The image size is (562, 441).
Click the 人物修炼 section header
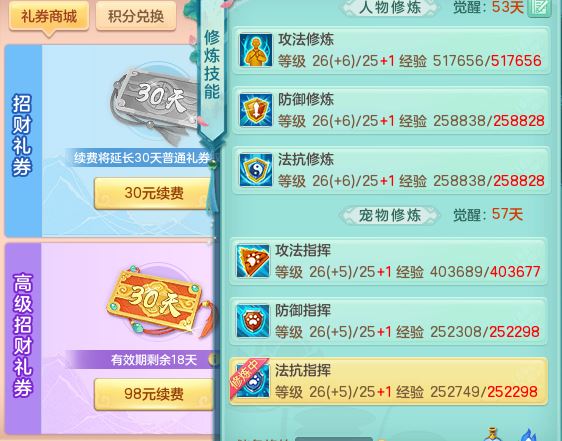coord(390,8)
